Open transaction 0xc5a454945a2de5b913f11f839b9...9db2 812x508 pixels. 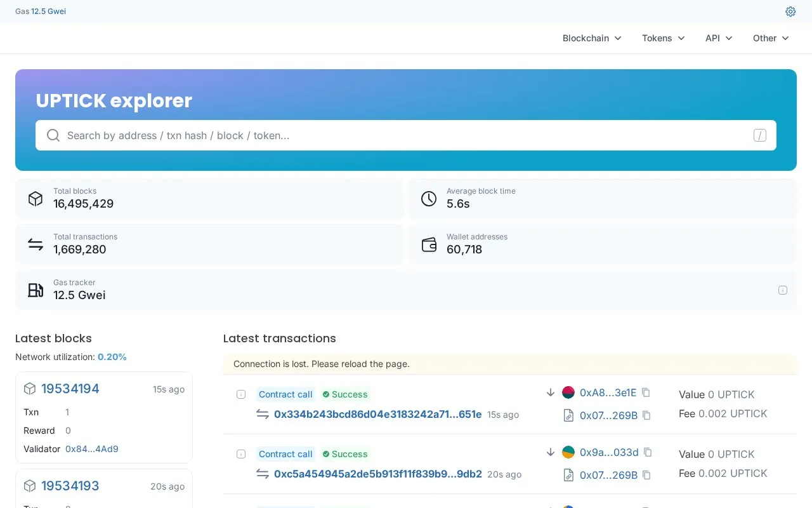378,474
